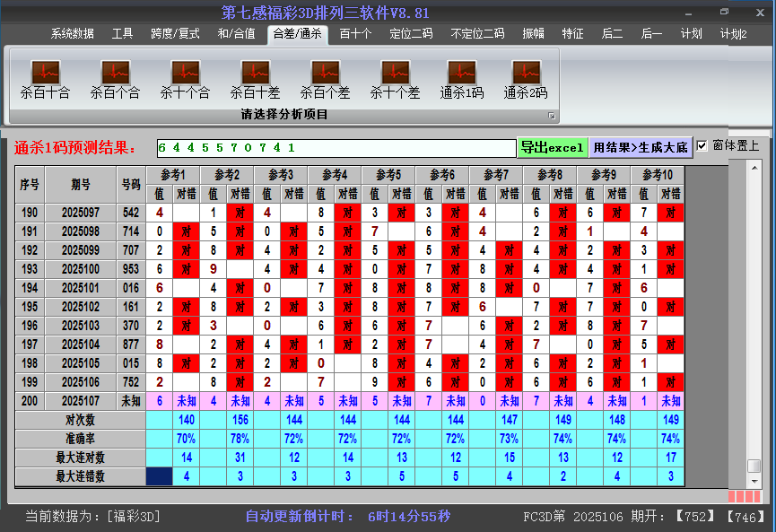This screenshot has width=776, height=532.
Task: Click the 78% accuracy value for 参考2
Action: [240, 439]
